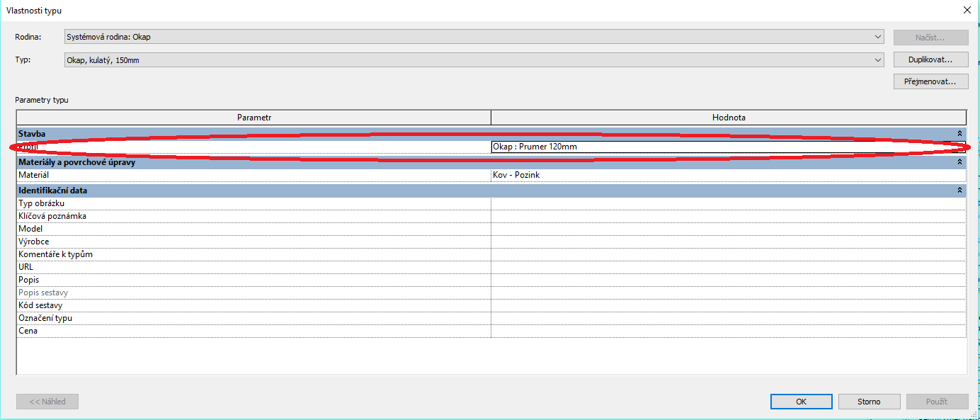980x420 pixels.
Task: Collapse the Identifikační data section
Action: coord(959,191)
